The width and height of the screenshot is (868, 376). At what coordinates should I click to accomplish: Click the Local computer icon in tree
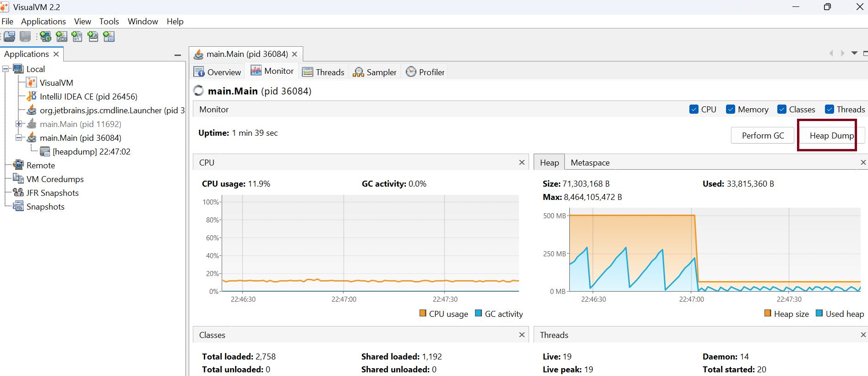(x=19, y=69)
